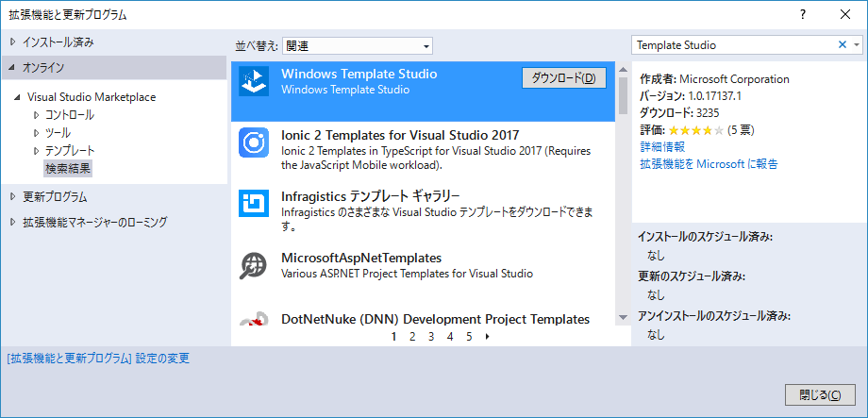This screenshot has width=868, height=418.
Task: Click the DotNetNuke extension icon
Action: point(254,320)
